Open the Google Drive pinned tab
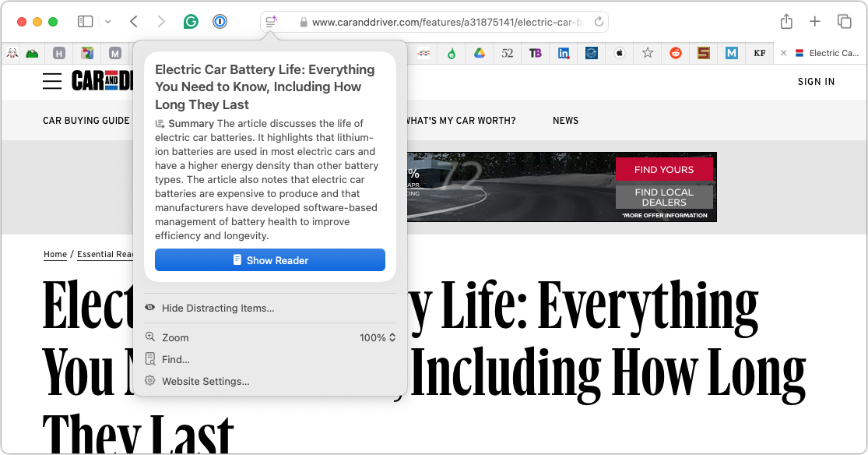 [x=480, y=53]
